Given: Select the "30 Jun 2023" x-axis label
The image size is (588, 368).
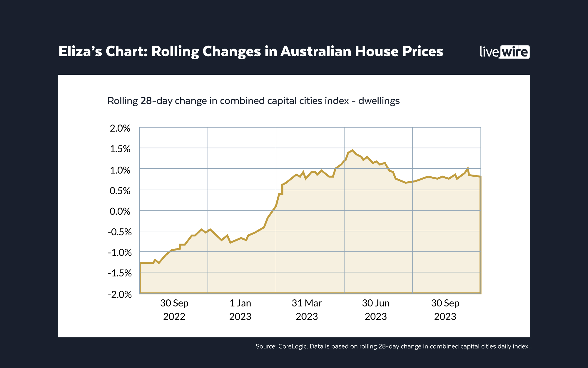Looking at the screenshot, I should tap(376, 310).
